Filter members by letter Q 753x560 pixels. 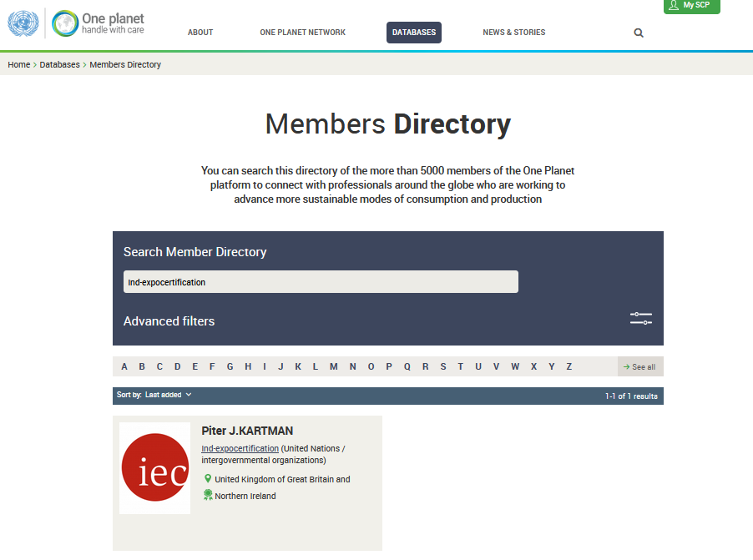click(x=407, y=366)
